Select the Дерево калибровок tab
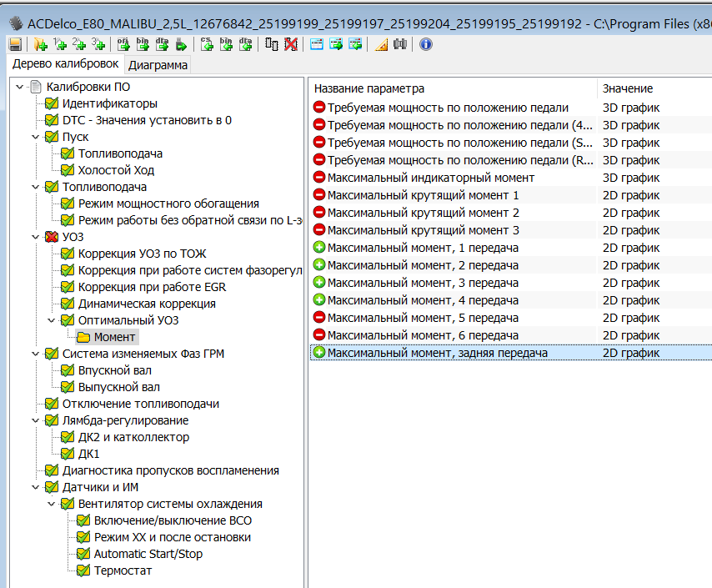The height and width of the screenshot is (588, 712). click(x=65, y=64)
